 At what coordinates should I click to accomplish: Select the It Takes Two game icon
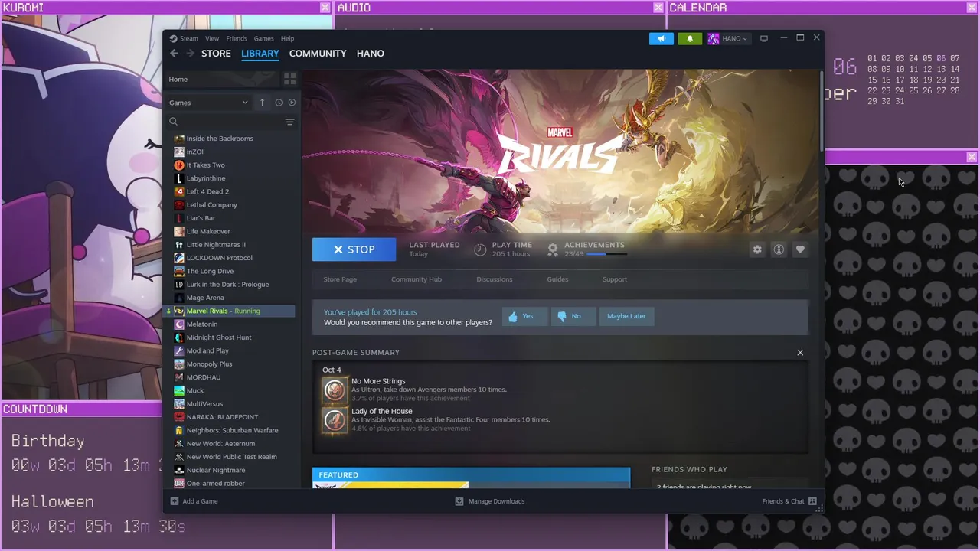[x=179, y=165]
